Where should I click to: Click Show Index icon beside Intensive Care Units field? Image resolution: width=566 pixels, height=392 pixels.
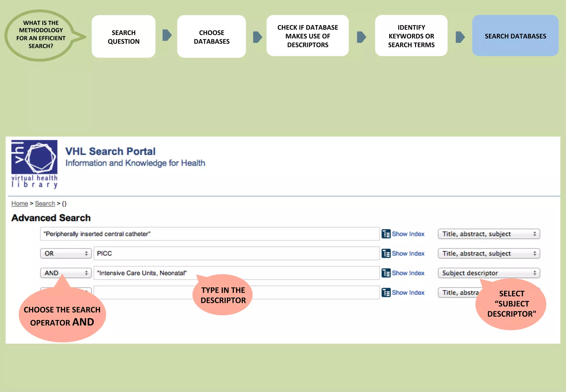coord(386,273)
